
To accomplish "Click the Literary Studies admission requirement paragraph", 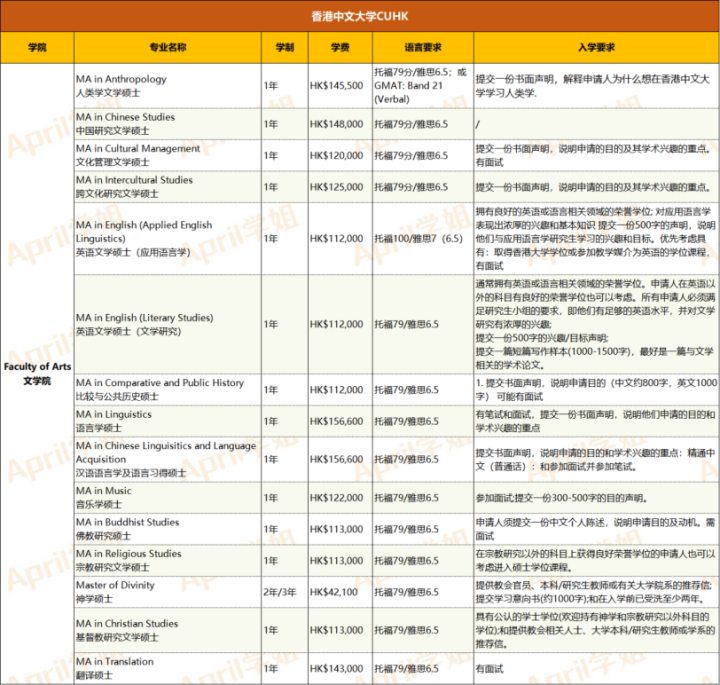I will point(596,324).
